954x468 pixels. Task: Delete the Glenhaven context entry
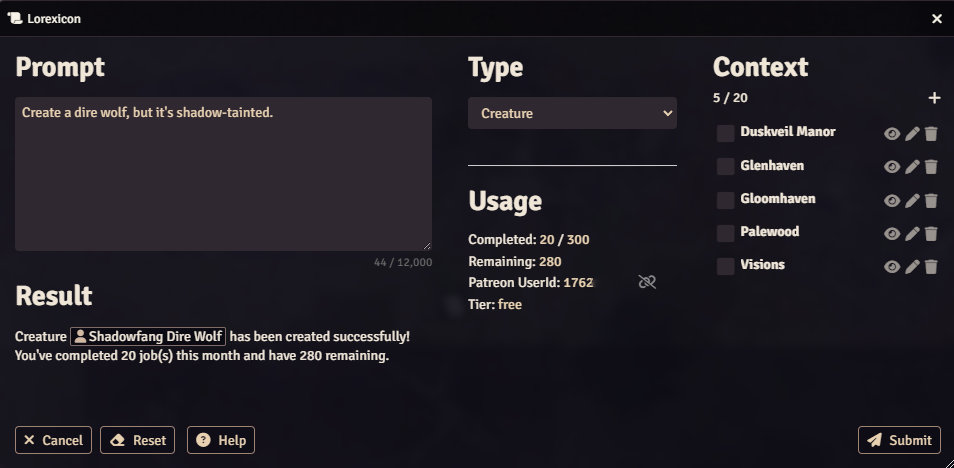coord(931,167)
